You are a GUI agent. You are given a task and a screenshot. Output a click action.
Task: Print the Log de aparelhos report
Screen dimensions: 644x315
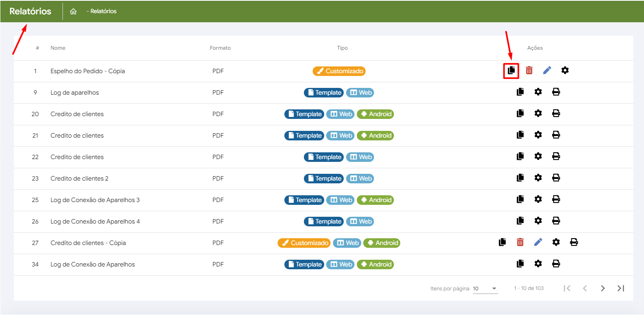pyautogui.click(x=556, y=92)
